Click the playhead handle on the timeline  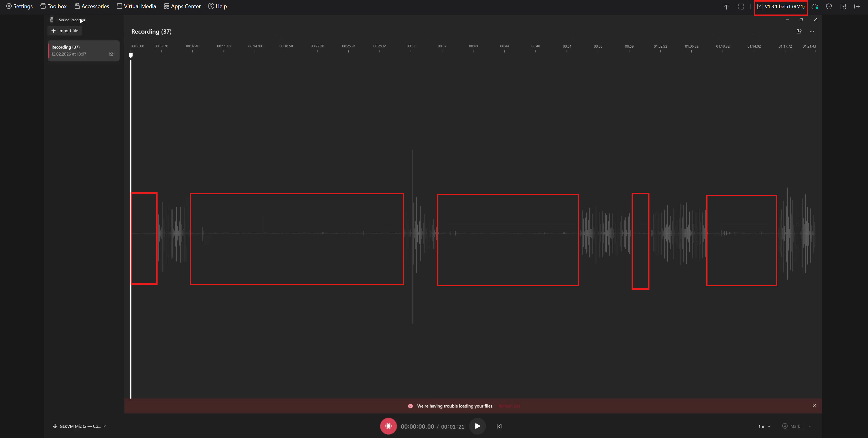pyautogui.click(x=131, y=55)
